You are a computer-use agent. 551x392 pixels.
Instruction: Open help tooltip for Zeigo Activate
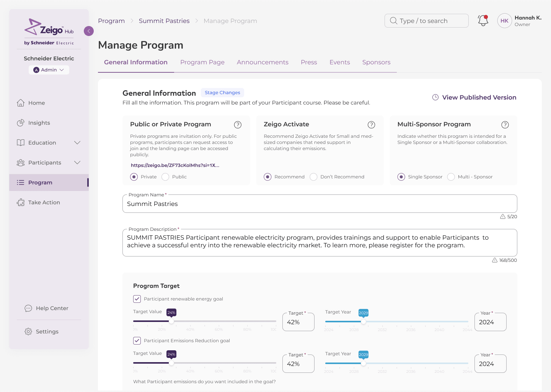pyautogui.click(x=371, y=125)
